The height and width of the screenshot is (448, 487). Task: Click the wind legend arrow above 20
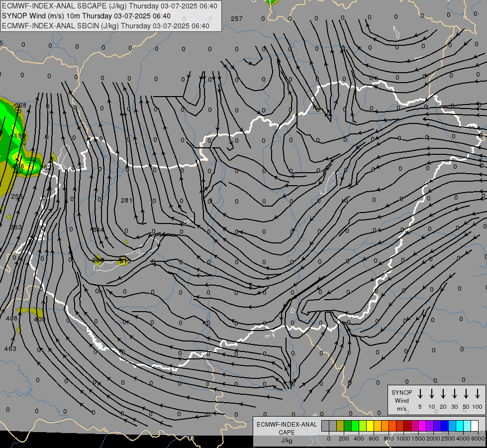tap(443, 394)
